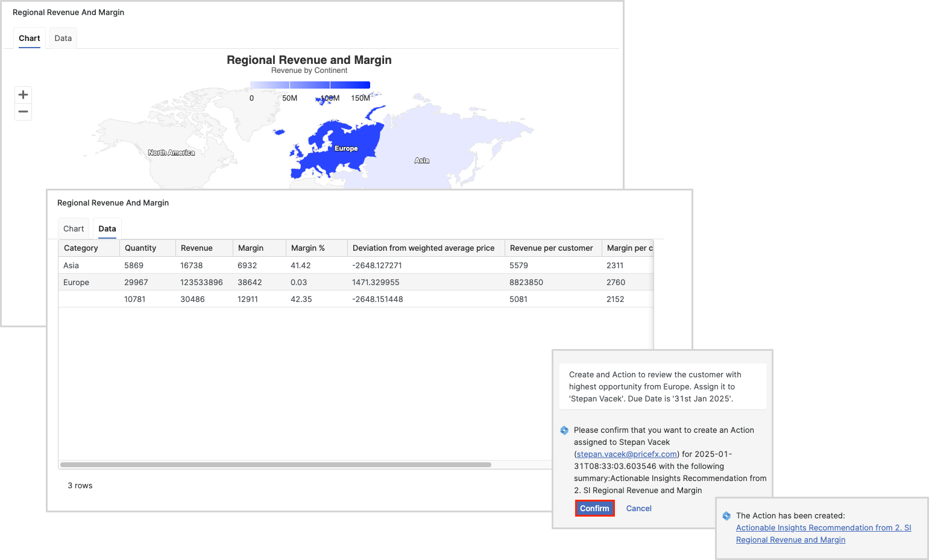
Task: Click the icon next to 'The Action has been created'
Action: [726, 516]
